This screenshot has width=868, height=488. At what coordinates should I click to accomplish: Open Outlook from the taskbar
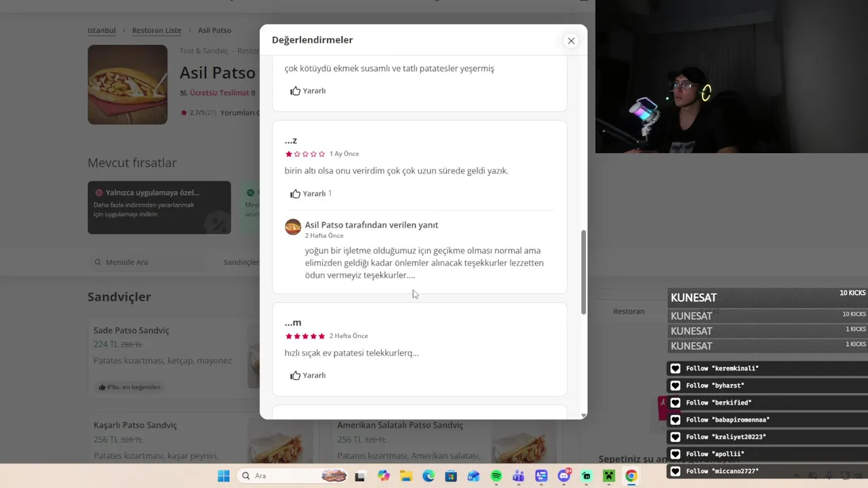click(473, 476)
